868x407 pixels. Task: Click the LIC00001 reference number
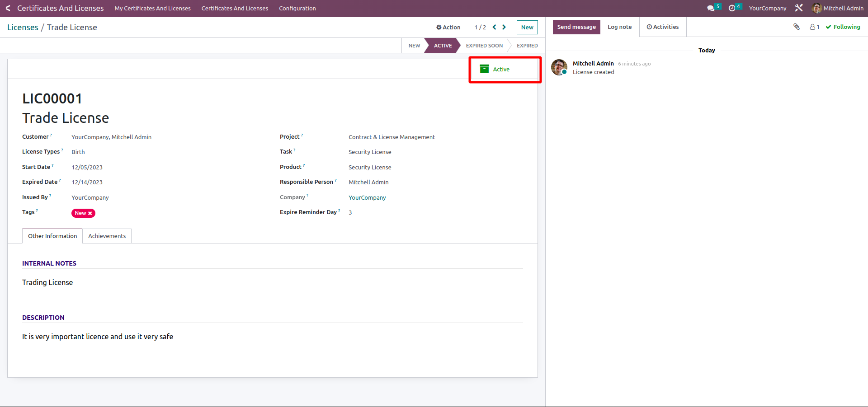52,98
